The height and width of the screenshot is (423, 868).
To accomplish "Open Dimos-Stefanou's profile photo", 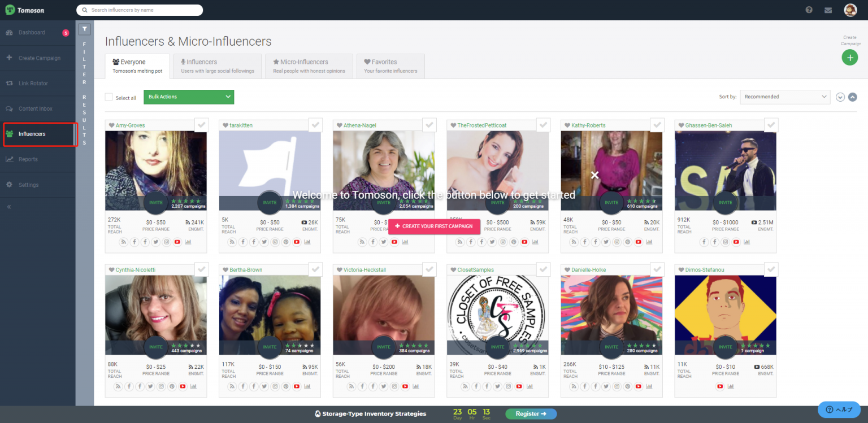I will [x=726, y=315].
